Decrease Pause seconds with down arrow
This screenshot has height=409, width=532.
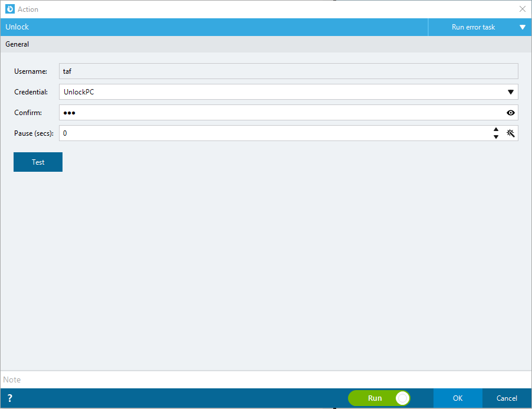495,137
